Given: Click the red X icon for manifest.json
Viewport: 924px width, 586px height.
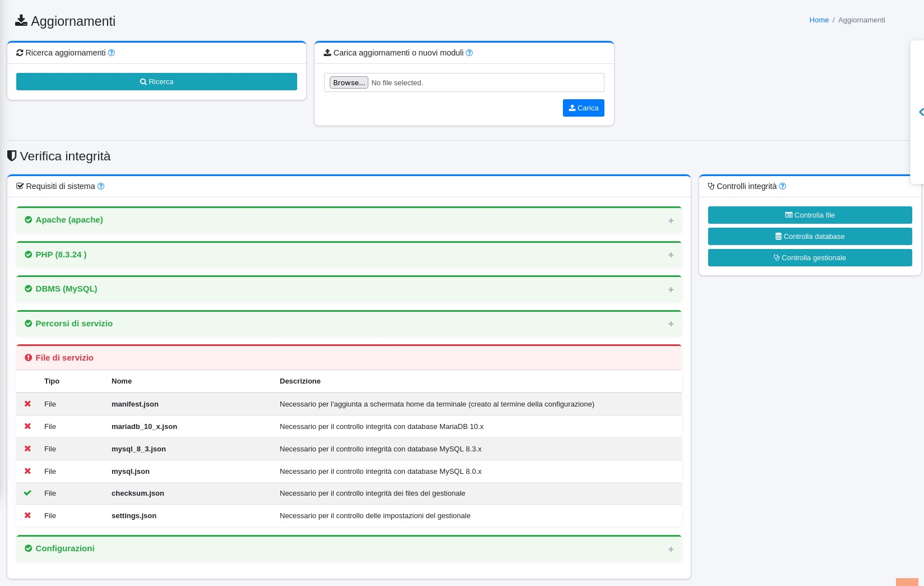Looking at the screenshot, I should pyautogui.click(x=27, y=404).
